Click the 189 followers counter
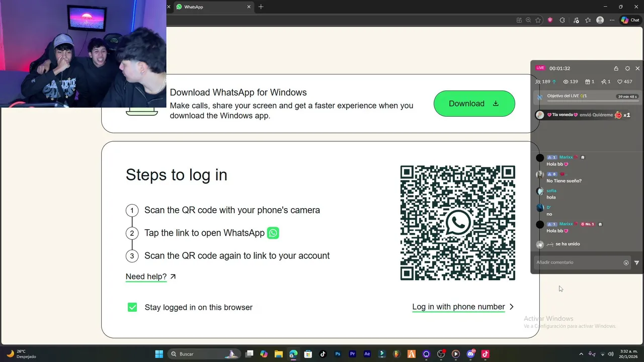644x362 pixels. click(x=546, y=81)
